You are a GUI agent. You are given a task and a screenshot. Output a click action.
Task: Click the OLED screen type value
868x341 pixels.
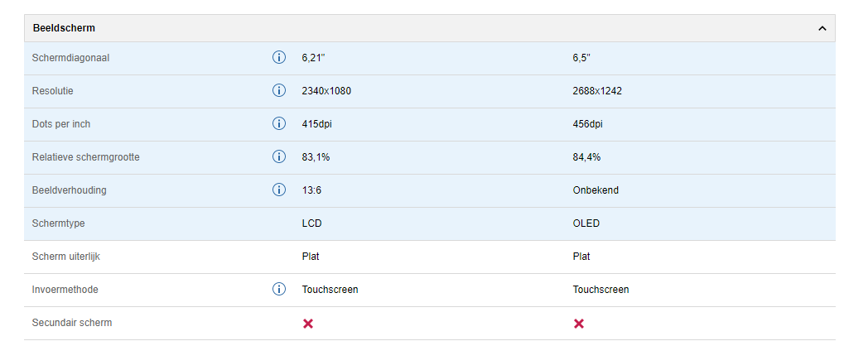click(x=586, y=223)
